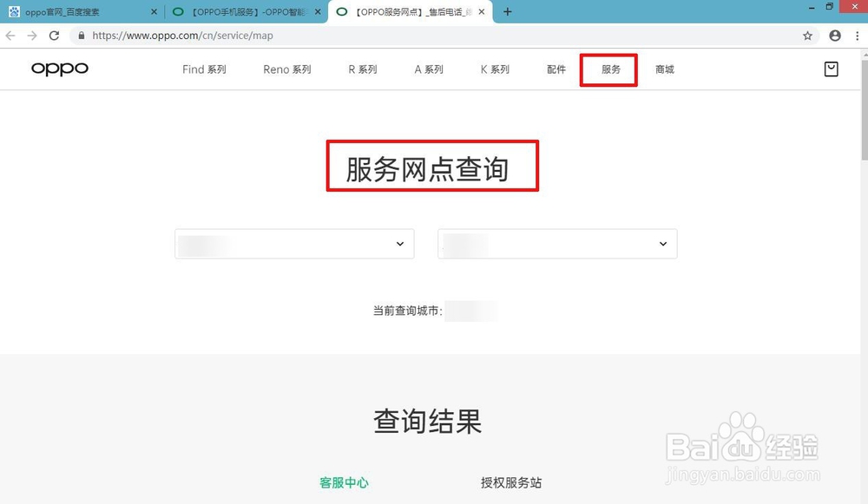Minimize the Chrome window
Image resolution: width=868 pixels, height=504 pixels.
(812, 7)
